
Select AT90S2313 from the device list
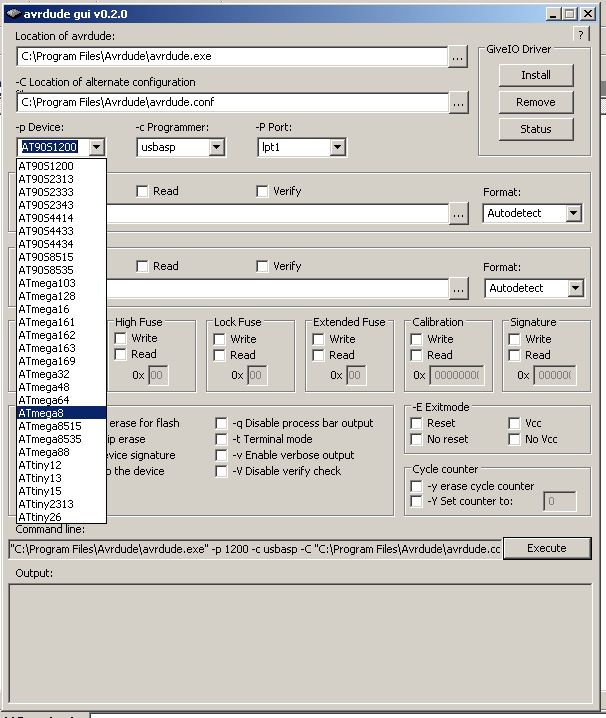tap(61, 179)
